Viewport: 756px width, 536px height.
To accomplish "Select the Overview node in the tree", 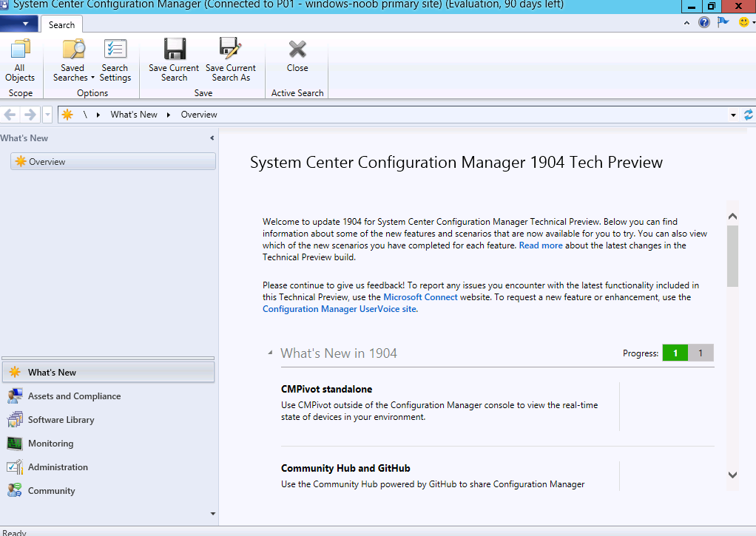I will click(x=113, y=161).
